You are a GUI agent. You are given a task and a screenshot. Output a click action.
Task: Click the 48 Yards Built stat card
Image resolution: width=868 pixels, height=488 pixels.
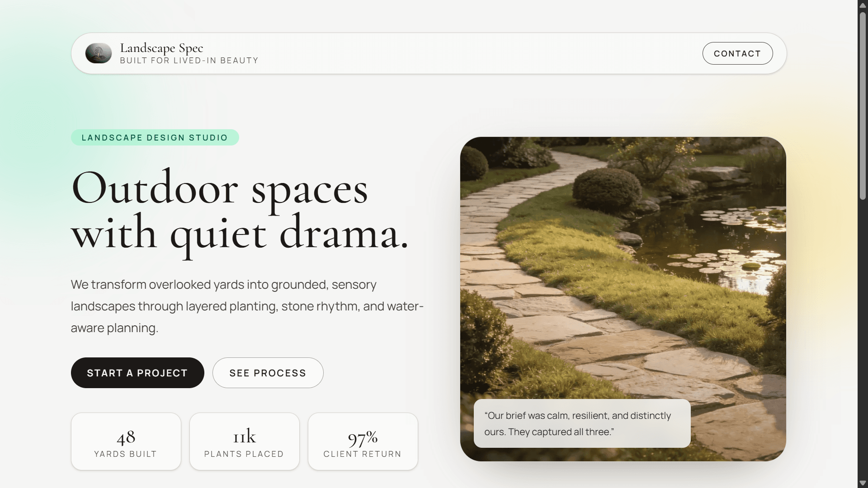[x=126, y=441]
